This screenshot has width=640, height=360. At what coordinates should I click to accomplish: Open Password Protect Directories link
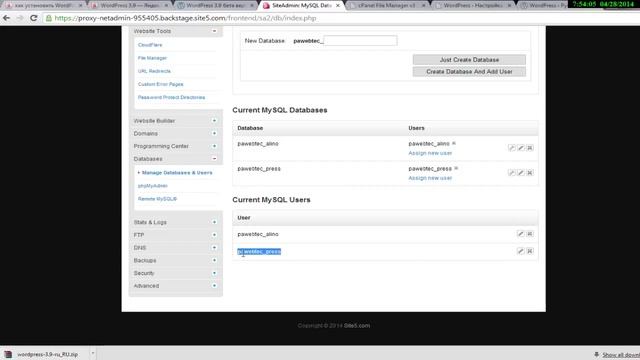(x=171, y=97)
